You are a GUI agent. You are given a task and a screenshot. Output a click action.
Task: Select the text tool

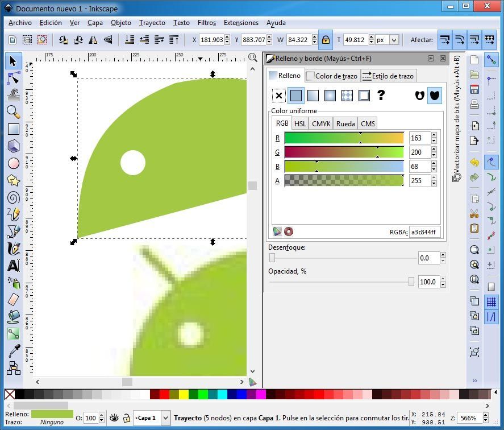pos(13,266)
